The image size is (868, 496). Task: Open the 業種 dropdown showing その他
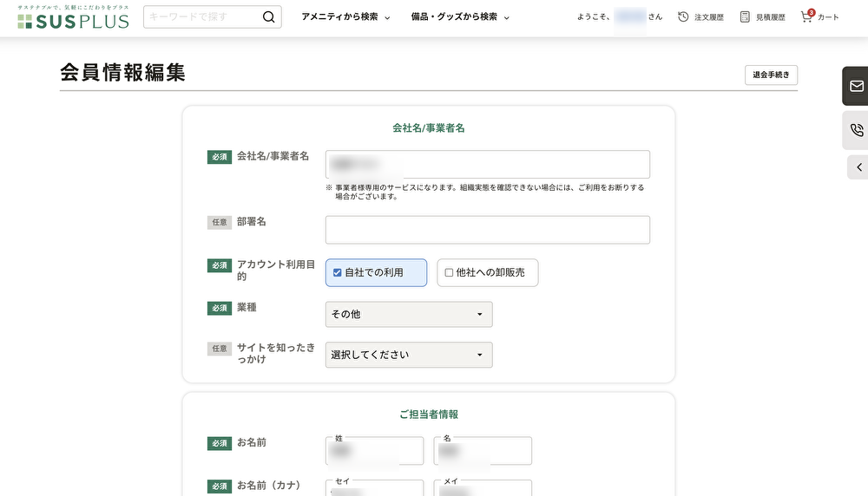pos(409,314)
